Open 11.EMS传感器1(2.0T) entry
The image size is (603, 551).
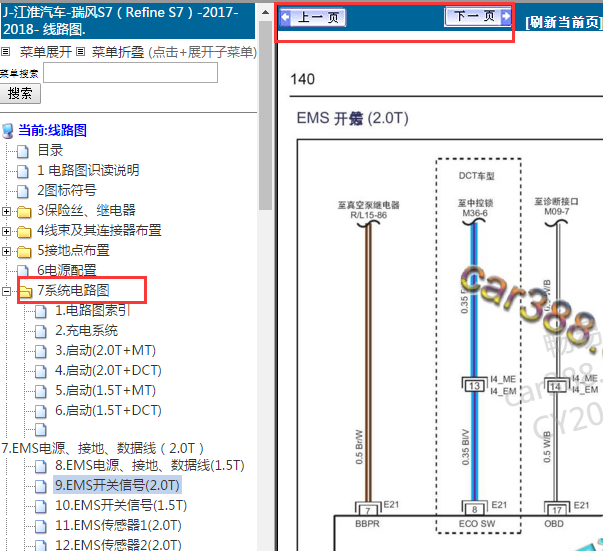[118, 525]
